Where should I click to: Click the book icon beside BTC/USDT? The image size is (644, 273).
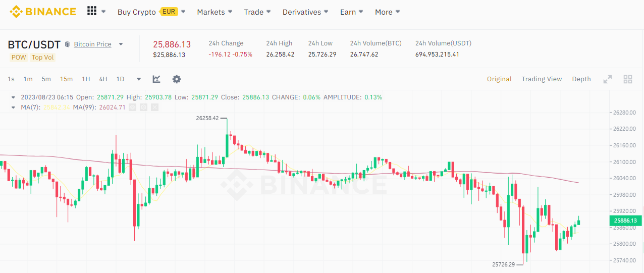(x=68, y=44)
